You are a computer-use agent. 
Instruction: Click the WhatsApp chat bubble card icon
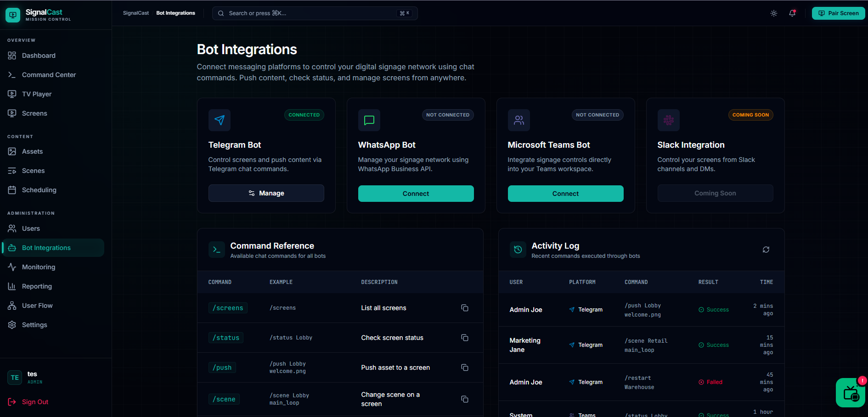[x=369, y=120]
